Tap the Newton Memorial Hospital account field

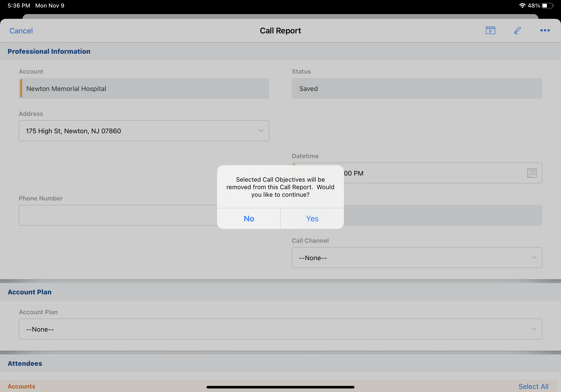(144, 88)
